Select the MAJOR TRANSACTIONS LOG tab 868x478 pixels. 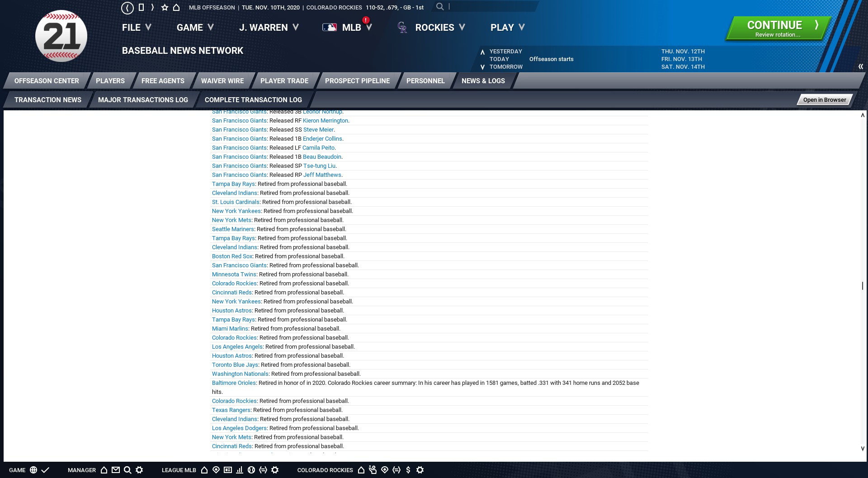[x=143, y=100]
